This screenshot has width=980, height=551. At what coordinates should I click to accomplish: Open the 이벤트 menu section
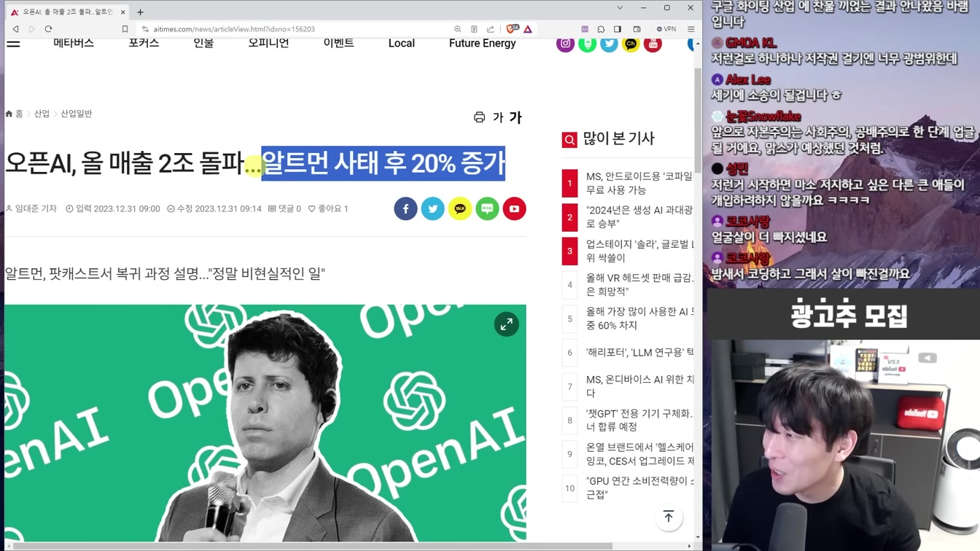pyautogui.click(x=338, y=43)
